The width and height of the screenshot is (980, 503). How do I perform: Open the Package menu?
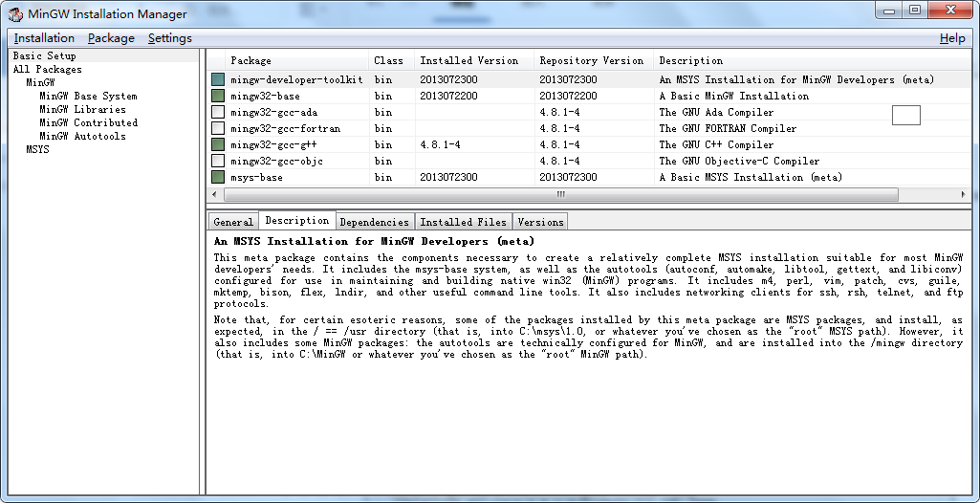coord(111,38)
